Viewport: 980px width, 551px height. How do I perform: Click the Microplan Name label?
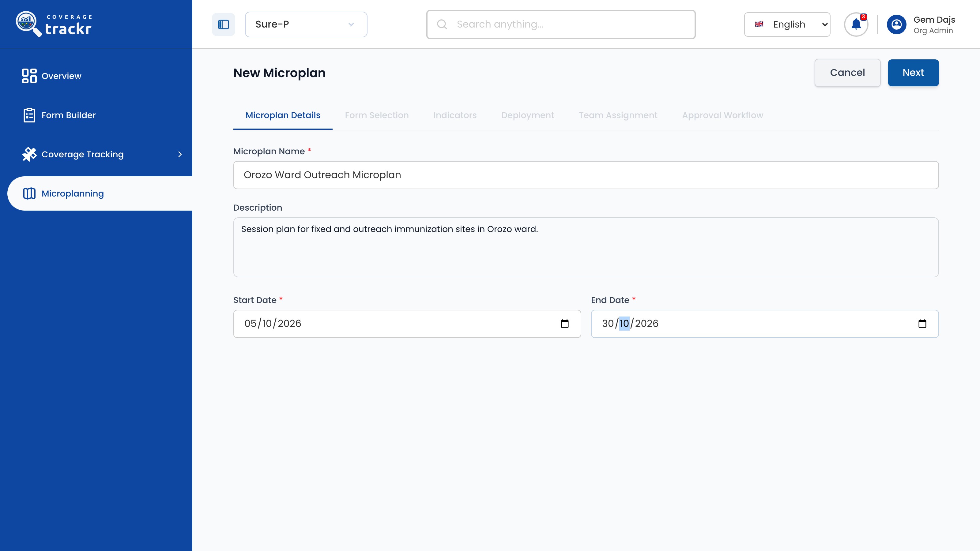269,151
